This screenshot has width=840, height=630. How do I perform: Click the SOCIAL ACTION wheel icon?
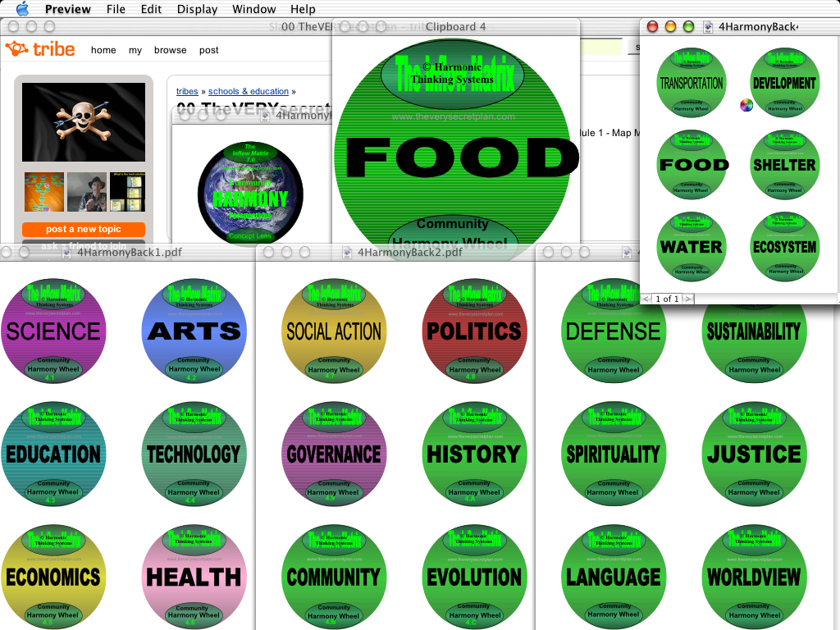pyautogui.click(x=334, y=331)
